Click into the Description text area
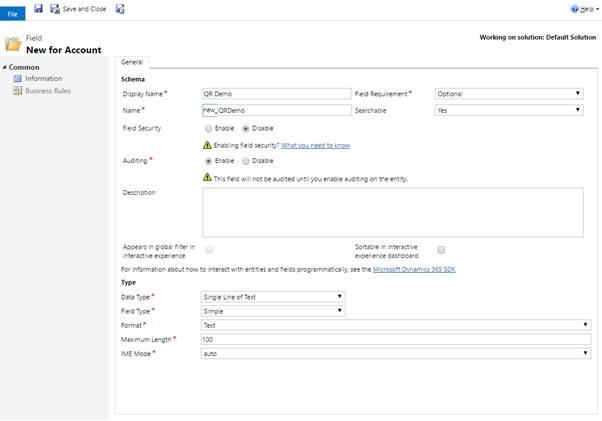602x421 pixels. coord(392,210)
